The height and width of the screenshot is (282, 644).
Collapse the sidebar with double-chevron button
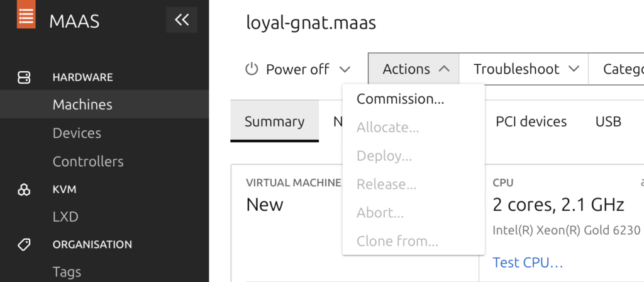(182, 20)
